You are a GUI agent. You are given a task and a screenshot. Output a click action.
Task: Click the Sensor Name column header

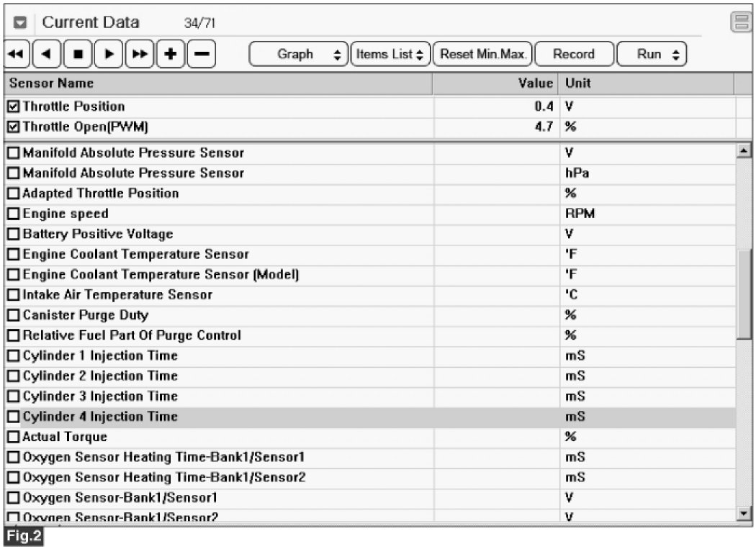click(216, 83)
